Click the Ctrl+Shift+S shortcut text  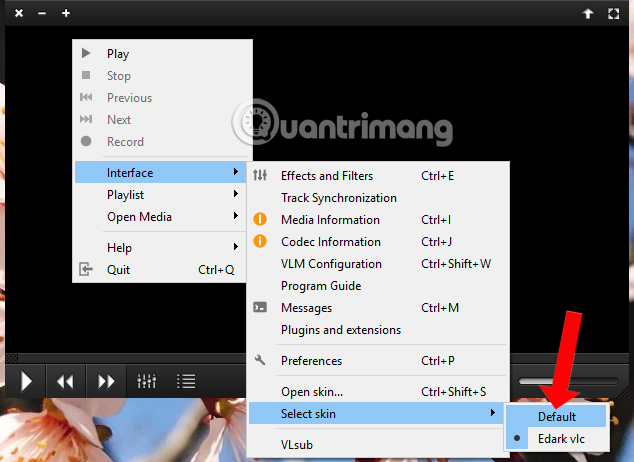click(453, 392)
